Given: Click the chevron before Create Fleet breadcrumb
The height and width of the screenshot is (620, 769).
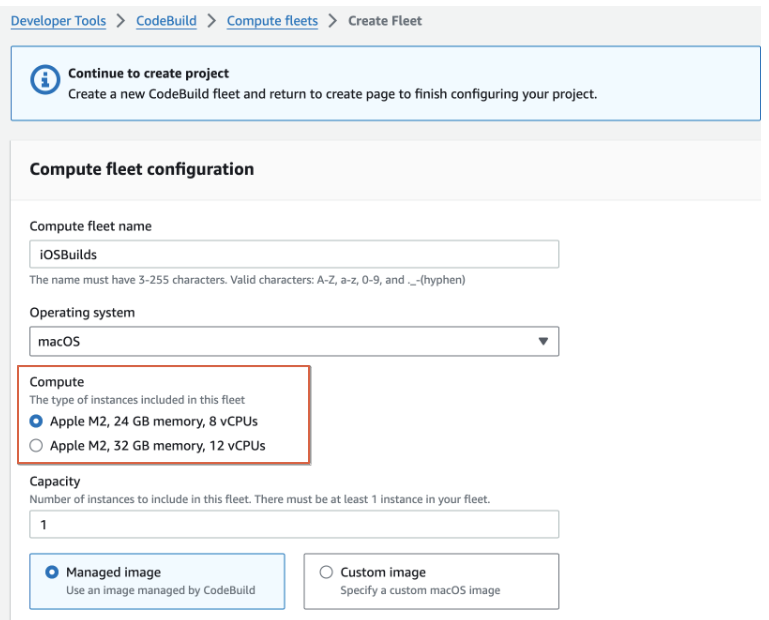Looking at the screenshot, I should point(333,21).
